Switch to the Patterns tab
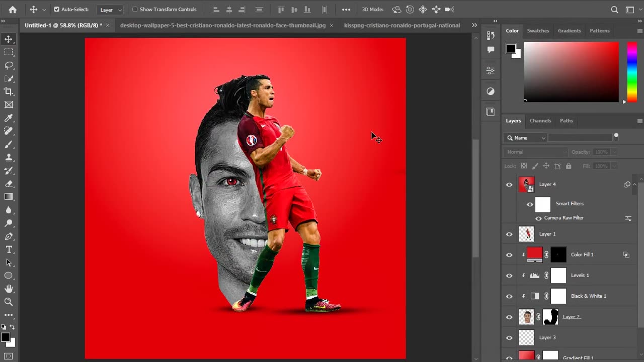 [x=599, y=31]
